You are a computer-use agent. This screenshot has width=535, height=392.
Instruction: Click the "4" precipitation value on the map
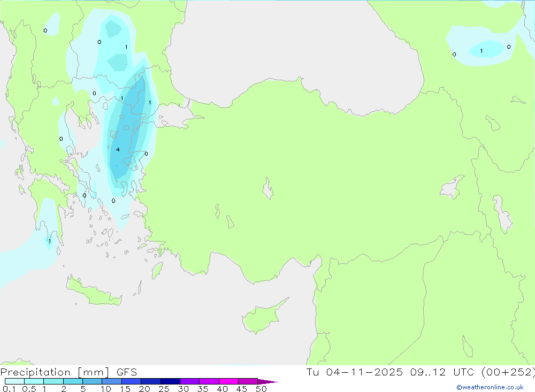pyautogui.click(x=118, y=149)
